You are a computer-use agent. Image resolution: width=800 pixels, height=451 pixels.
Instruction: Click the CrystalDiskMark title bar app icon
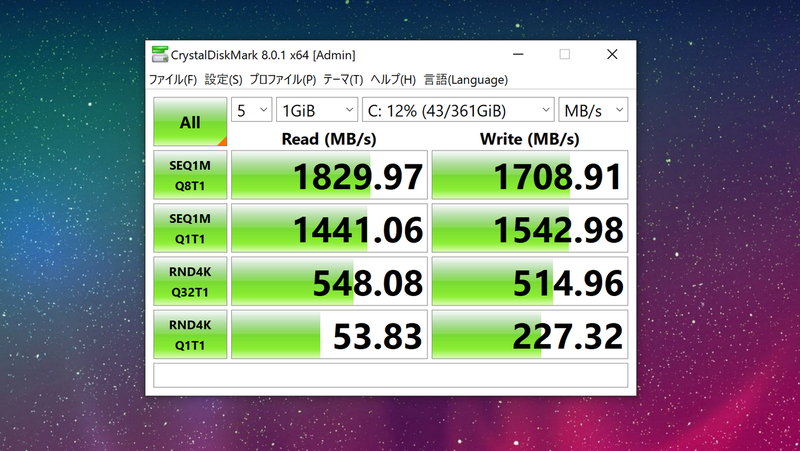[160, 55]
